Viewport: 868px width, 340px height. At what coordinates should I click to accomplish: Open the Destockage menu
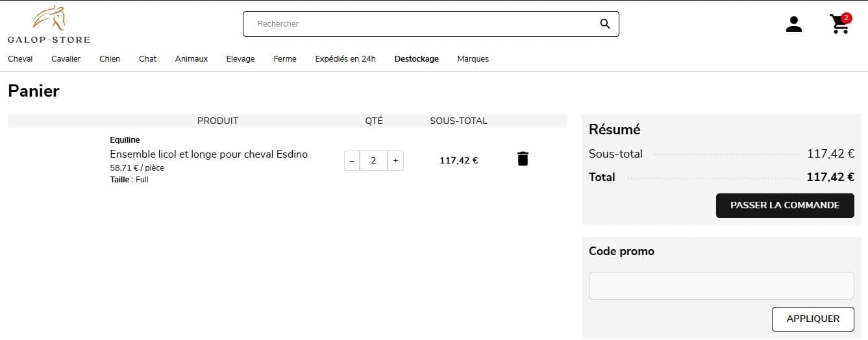pyautogui.click(x=417, y=59)
